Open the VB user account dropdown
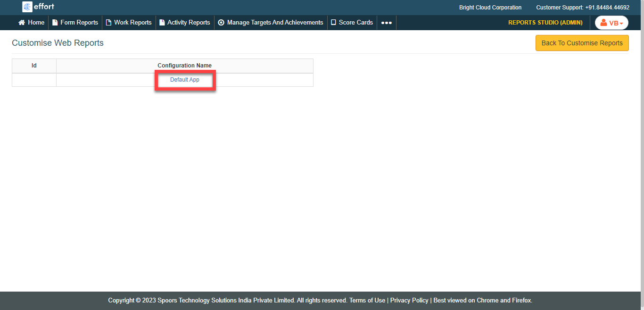 click(611, 23)
